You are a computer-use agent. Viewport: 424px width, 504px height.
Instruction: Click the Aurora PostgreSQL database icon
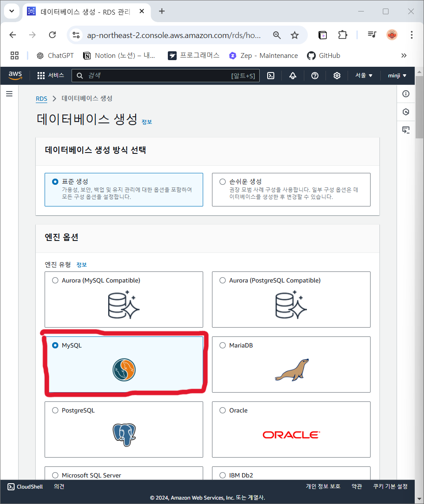(x=291, y=305)
